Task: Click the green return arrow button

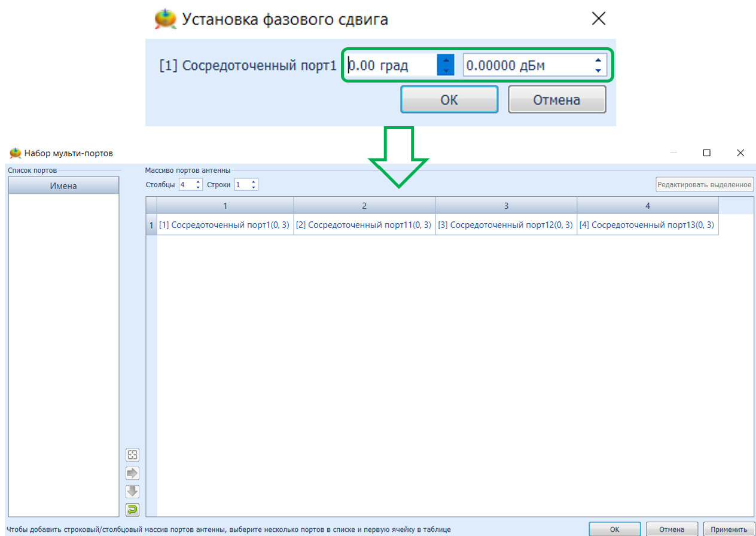Action: pyautogui.click(x=132, y=510)
